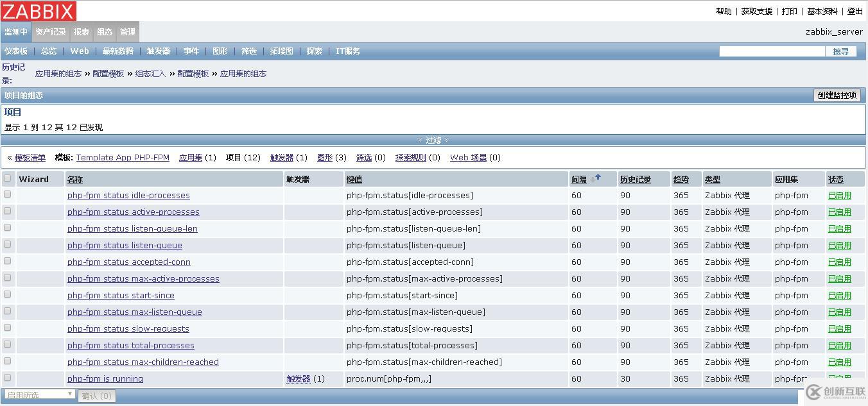Open the 图形 (3) link
Viewport: 868px width, 406px height.
pos(325,158)
